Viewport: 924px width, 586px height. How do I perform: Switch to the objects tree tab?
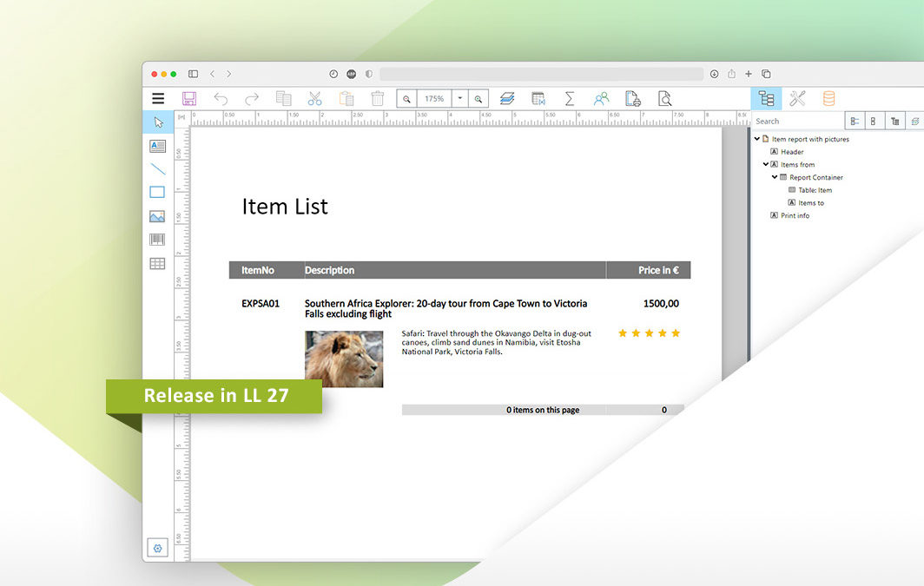(766, 99)
